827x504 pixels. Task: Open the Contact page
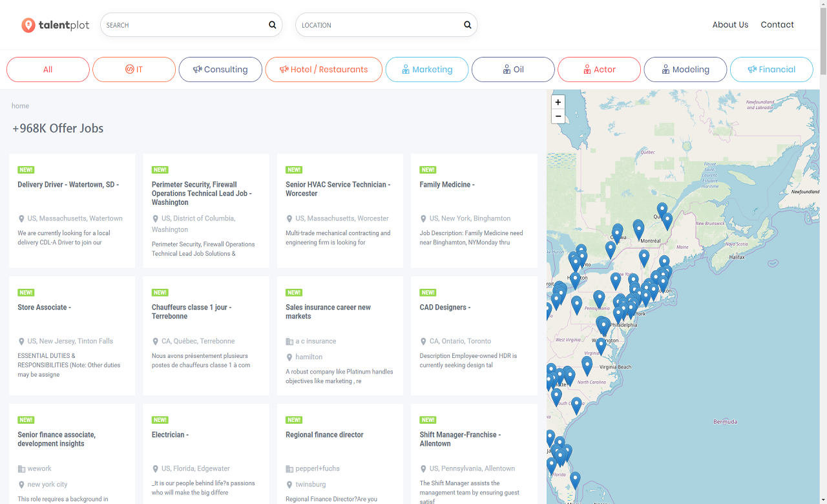777,25
